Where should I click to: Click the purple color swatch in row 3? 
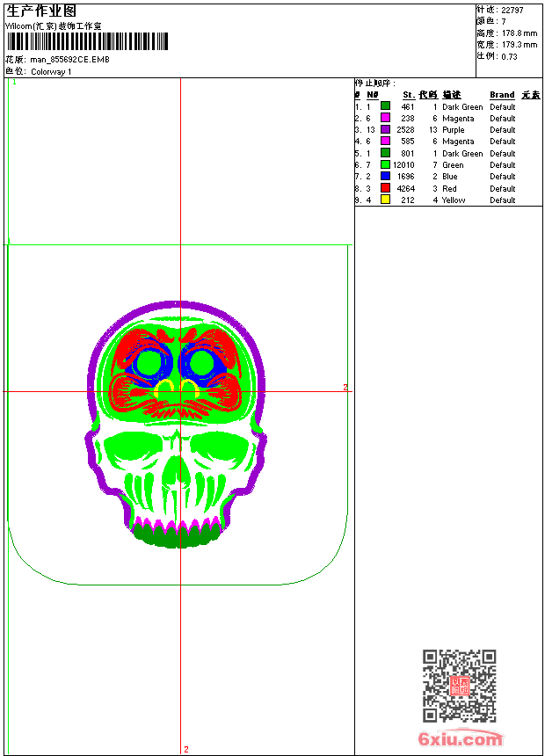[385, 130]
